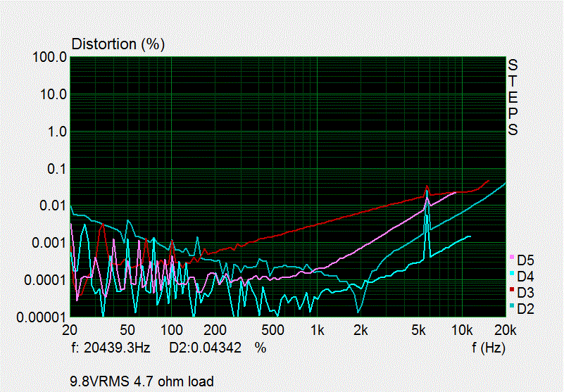The height and width of the screenshot is (392, 564).
Task: Click the 0.0001 y-axis label
Action: (x=46, y=281)
